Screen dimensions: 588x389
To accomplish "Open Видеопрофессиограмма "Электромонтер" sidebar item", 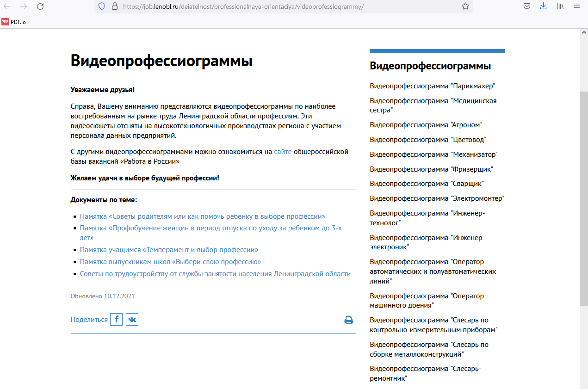I will (437, 198).
